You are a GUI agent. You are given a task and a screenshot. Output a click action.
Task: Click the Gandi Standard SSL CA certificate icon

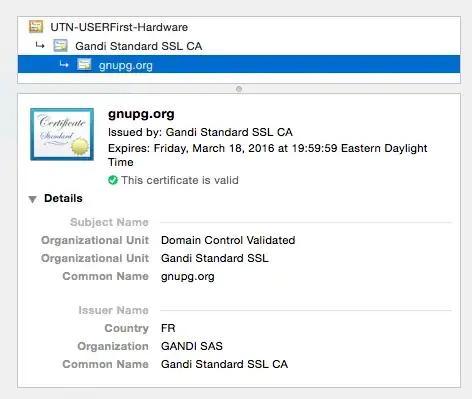point(60,46)
